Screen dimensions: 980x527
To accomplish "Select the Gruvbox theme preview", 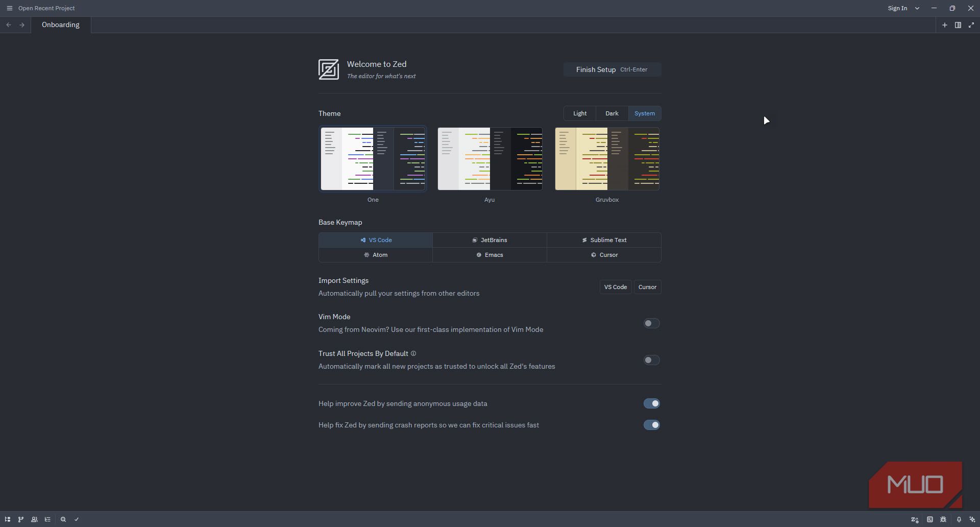I will pyautogui.click(x=607, y=159).
